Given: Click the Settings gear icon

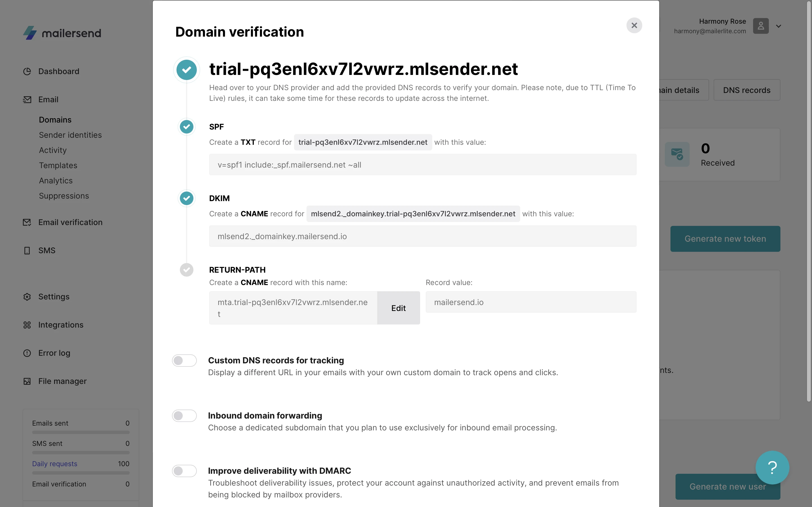Looking at the screenshot, I should pos(27,297).
